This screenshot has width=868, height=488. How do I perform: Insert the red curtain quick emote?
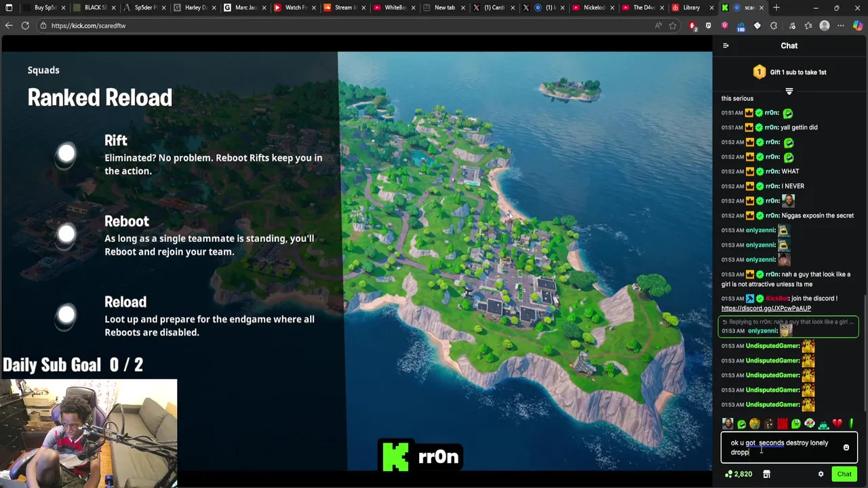click(x=782, y=424)
